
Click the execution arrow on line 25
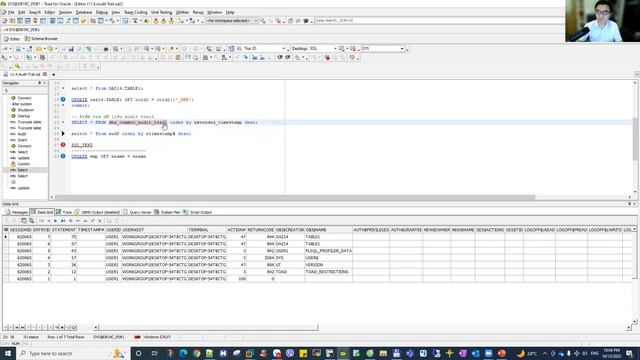coord(63,133)
